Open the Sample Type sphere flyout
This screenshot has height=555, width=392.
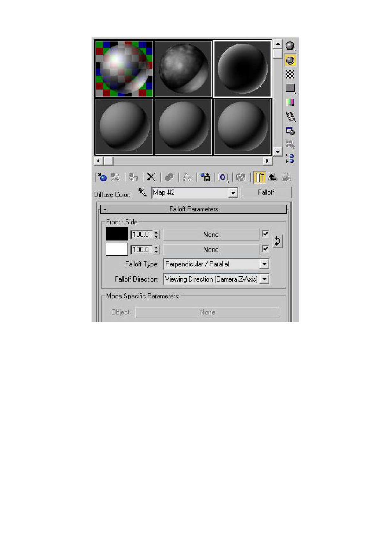point(290,46)
